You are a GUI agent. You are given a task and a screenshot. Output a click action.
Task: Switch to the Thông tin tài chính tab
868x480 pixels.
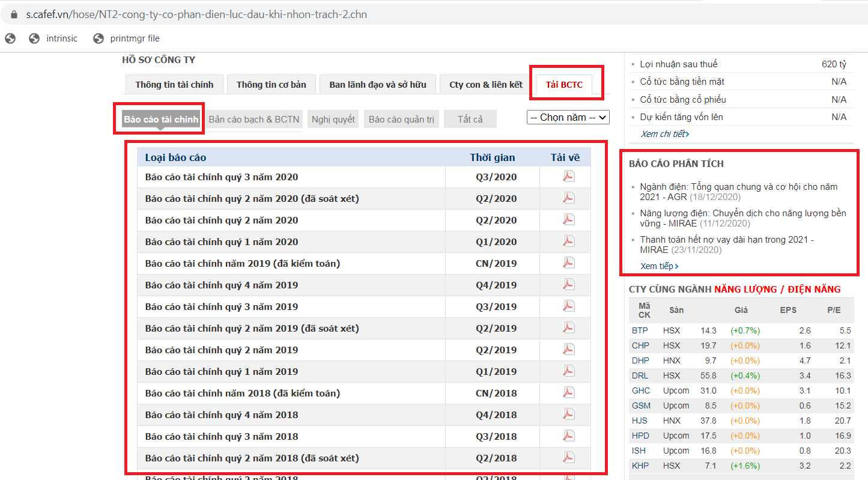click(x=173, y=85)
